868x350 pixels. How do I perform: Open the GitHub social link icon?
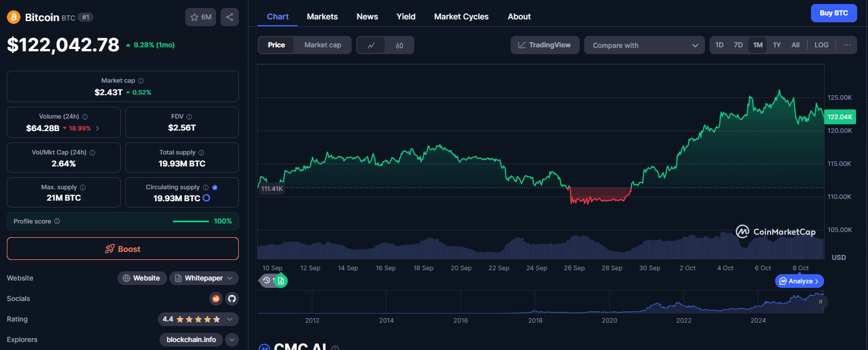pyautogui.click(x=231, y=299)
